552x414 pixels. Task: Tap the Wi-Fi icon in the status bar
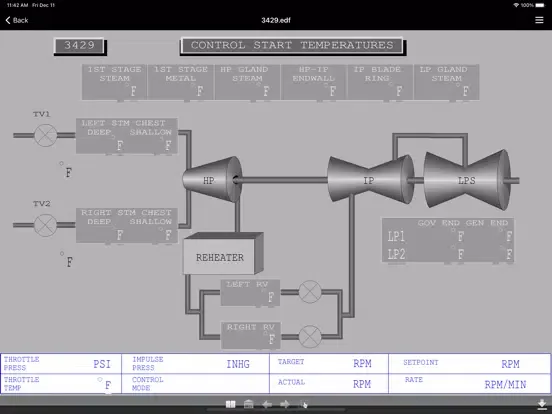click(516, 5)
